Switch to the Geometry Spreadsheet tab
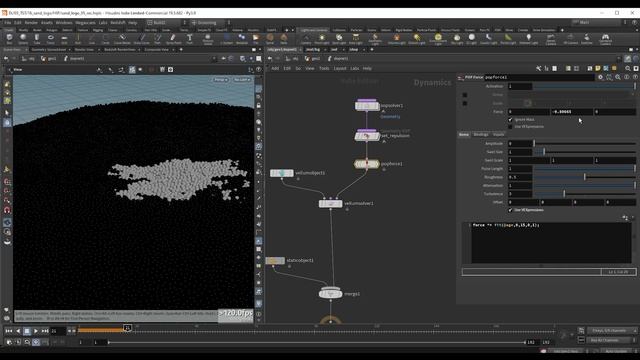The height and width of the screenshot is (360, 640). 49,49
